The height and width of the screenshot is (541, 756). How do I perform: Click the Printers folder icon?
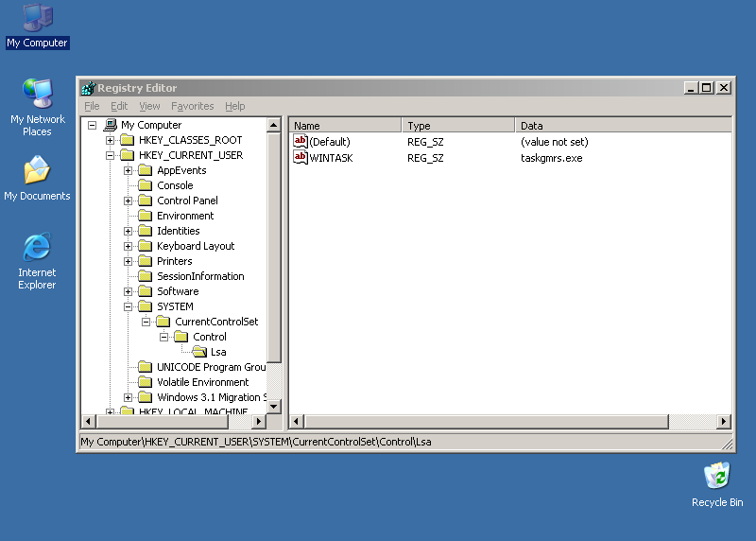click(146, 261)
